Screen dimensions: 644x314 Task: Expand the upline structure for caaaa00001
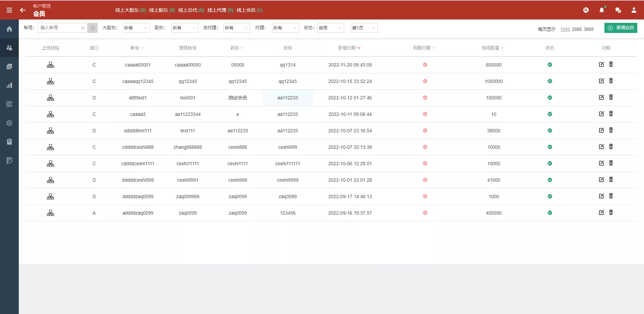tap(51, 65)
